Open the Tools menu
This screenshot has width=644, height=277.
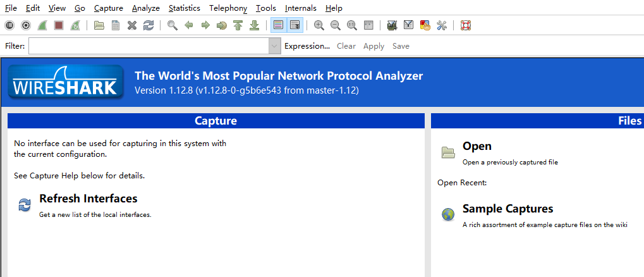(265, 8)
